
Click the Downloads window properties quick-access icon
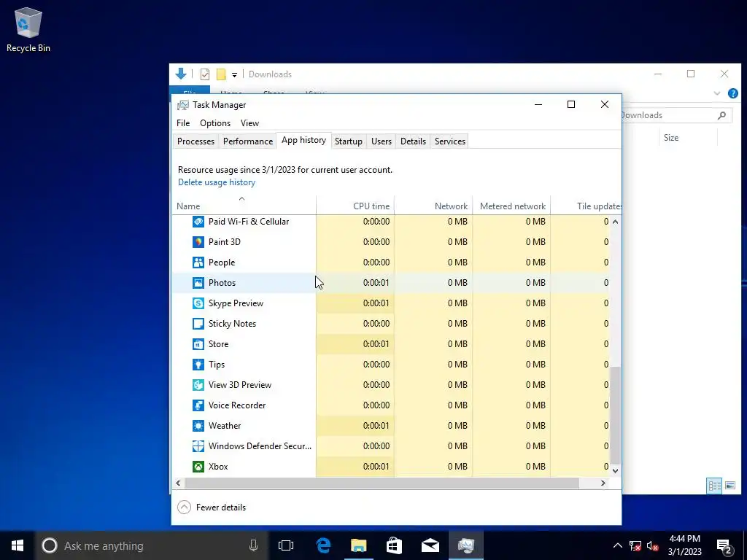tap(205, 74)
